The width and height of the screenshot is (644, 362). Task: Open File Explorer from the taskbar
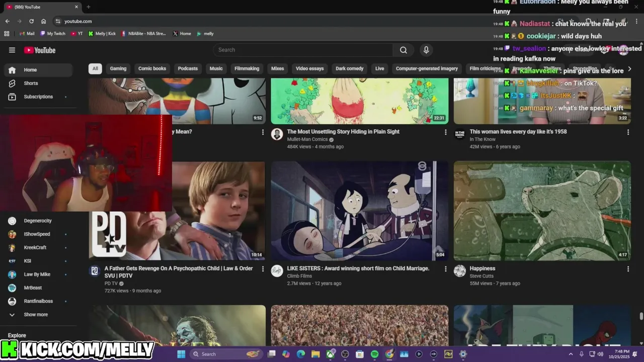pos(315,354)
